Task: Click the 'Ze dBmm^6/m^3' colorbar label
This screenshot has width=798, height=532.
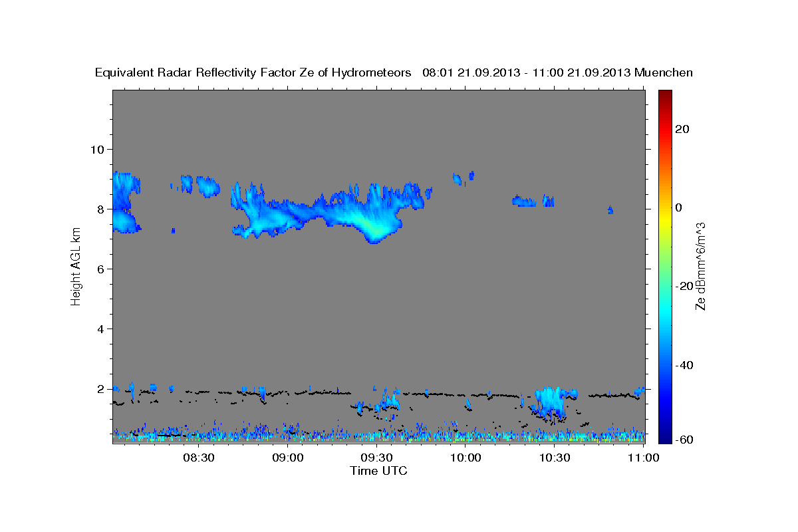Action: [700, 266]
